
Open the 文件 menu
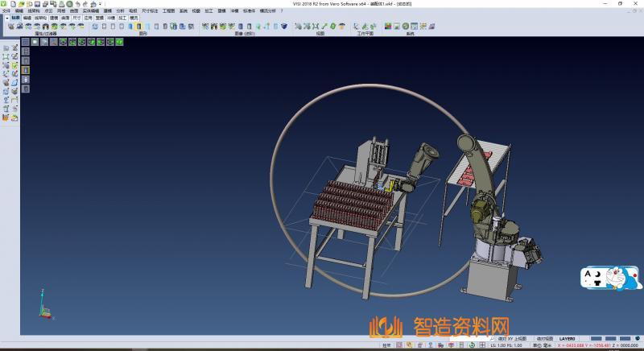(6, 10)
